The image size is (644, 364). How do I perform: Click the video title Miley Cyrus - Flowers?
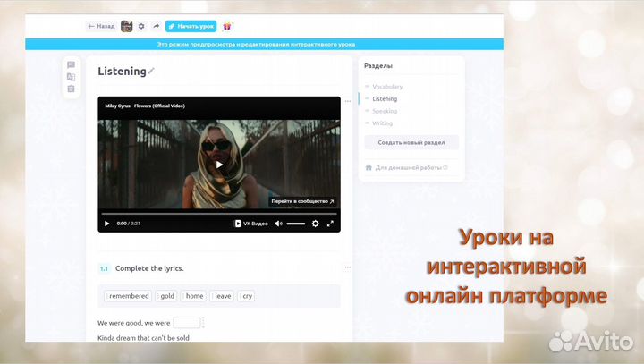(x=145, y=106)
